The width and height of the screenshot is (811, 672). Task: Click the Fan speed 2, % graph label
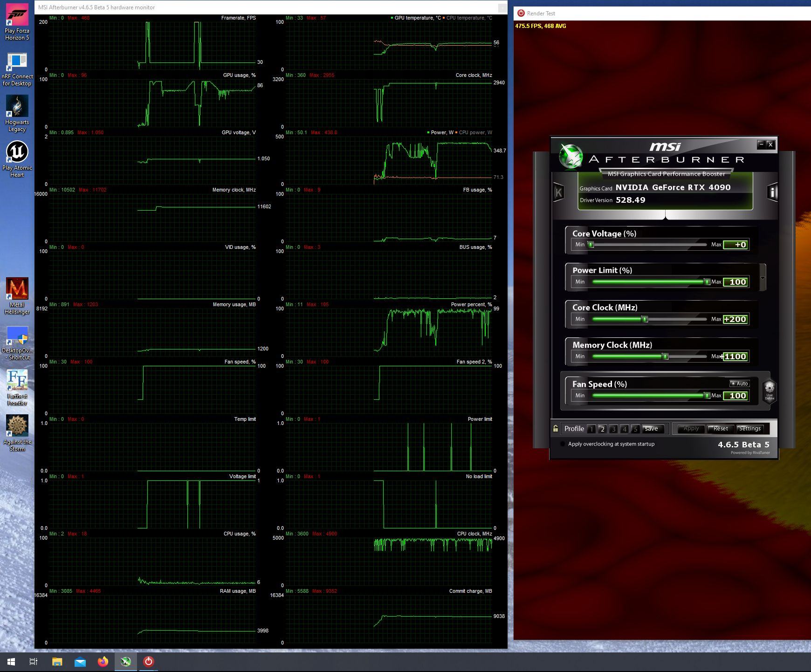(x=474, y=362)
